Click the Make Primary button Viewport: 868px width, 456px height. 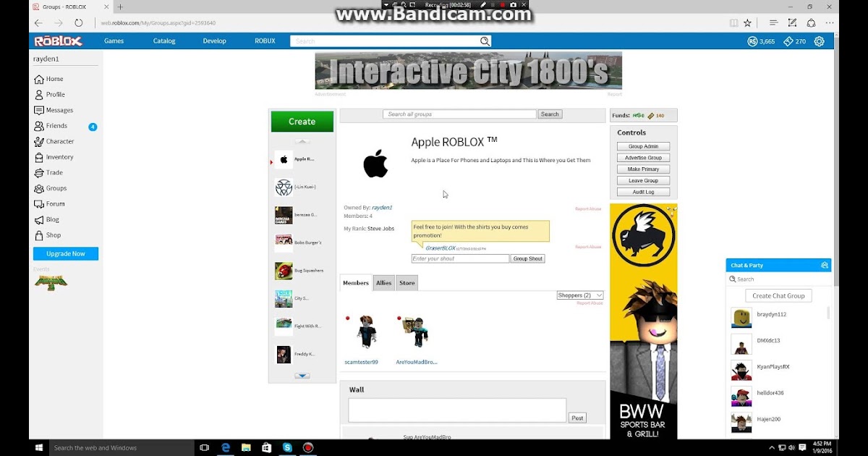coord(644,169)
